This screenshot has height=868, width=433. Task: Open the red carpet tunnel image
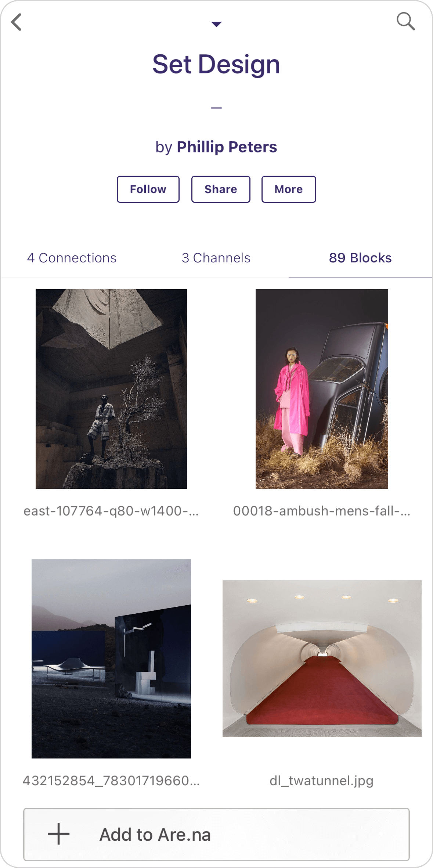point(322,659)
